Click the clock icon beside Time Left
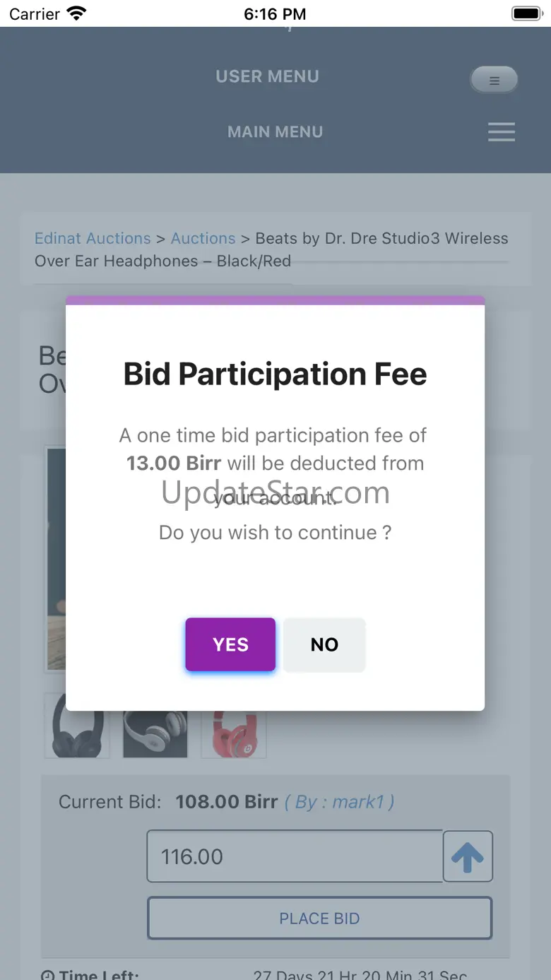The image size is (551, 980). (x=47, y=975)
